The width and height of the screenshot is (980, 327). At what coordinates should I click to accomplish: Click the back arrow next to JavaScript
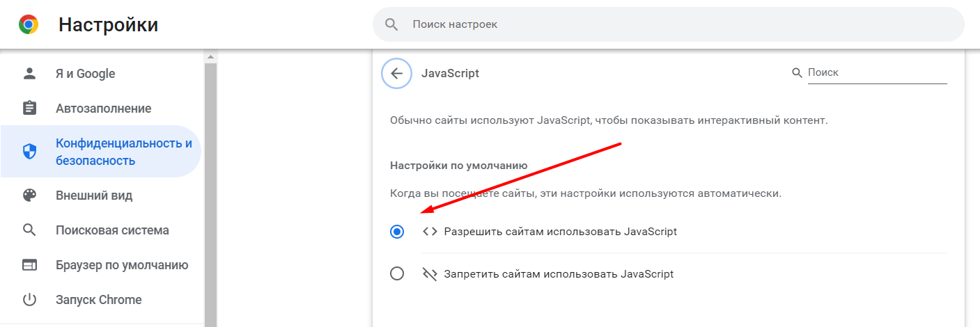pos(397,73)
